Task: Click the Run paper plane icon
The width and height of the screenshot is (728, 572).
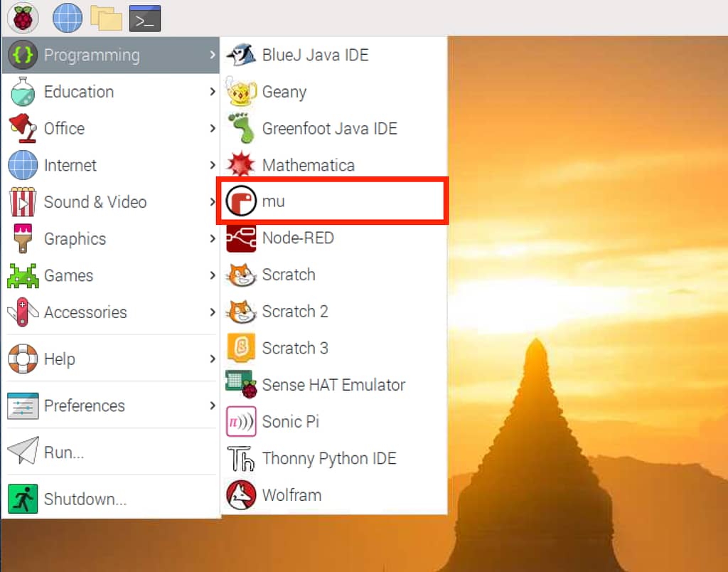Action: tap(23, 450)
